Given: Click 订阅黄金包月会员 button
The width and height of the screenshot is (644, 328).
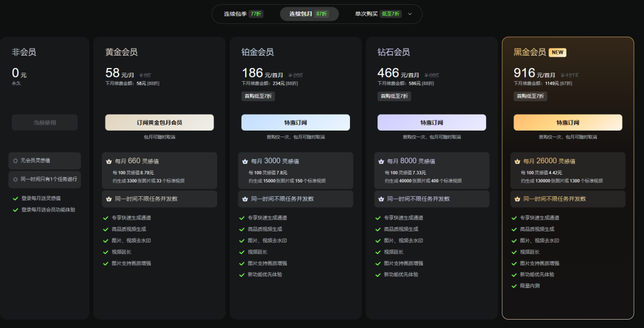Looking at the screenshot, I should [159, 122].
